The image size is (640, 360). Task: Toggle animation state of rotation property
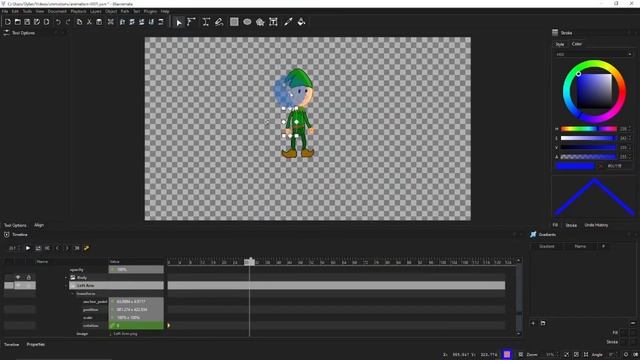pyautogui.click(x=112, y=326)
